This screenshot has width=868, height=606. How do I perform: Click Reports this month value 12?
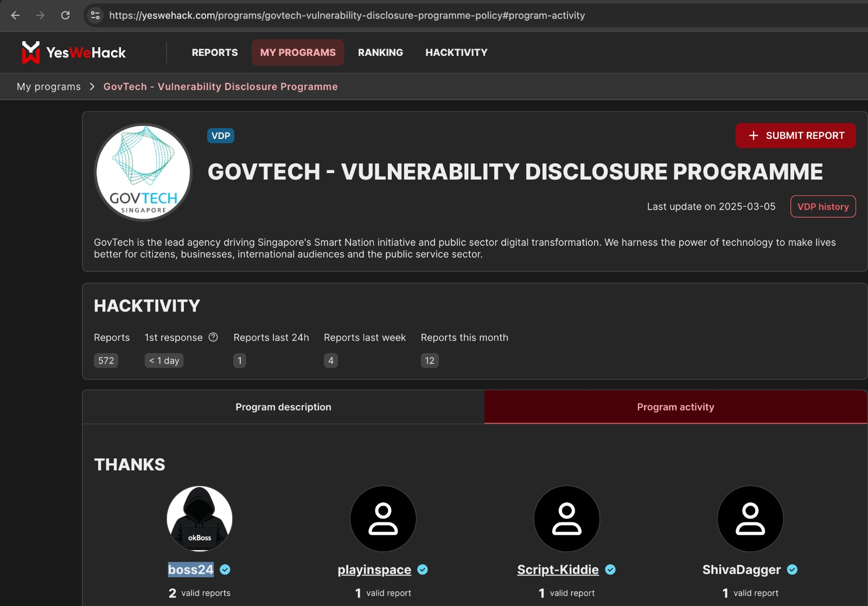pyautogui.click(x=430, y=361)
